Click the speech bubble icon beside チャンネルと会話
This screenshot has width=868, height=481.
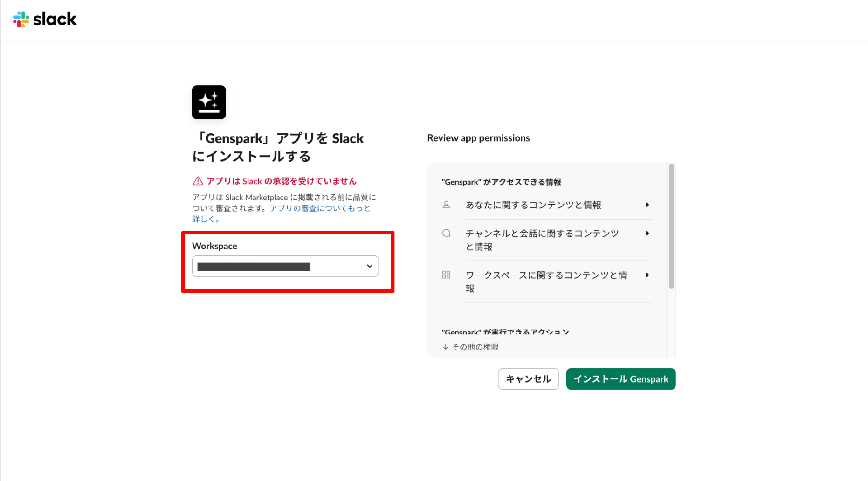click(x=446, y=233)
